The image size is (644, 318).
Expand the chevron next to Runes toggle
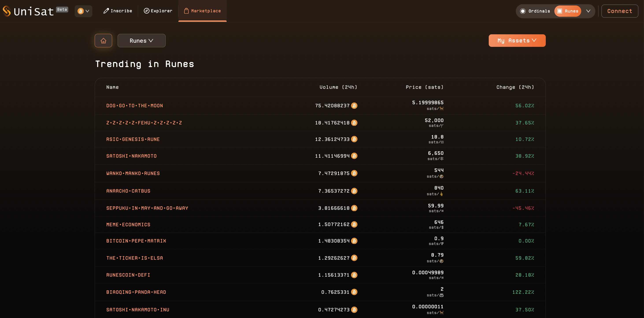point(588,11)
